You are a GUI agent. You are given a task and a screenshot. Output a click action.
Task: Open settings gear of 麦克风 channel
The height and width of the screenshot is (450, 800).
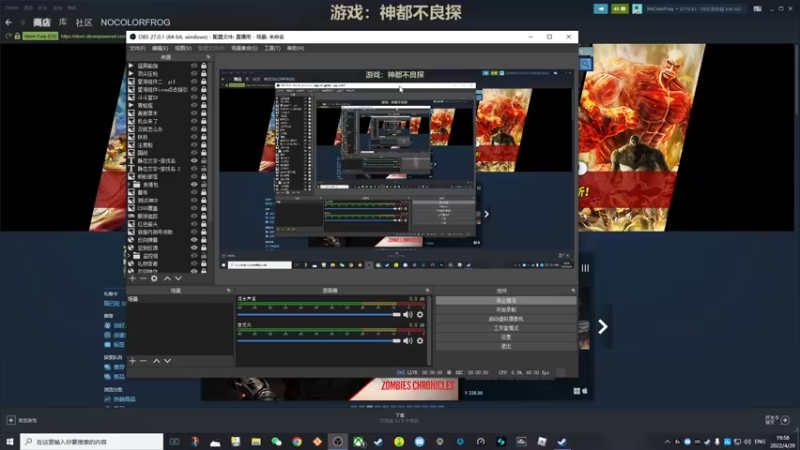pos(420,340)
